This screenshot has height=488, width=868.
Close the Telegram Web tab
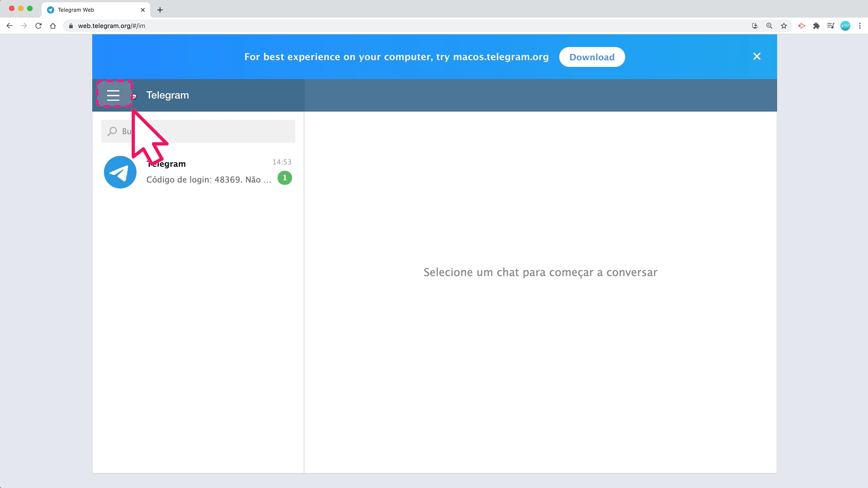point(143,10)
